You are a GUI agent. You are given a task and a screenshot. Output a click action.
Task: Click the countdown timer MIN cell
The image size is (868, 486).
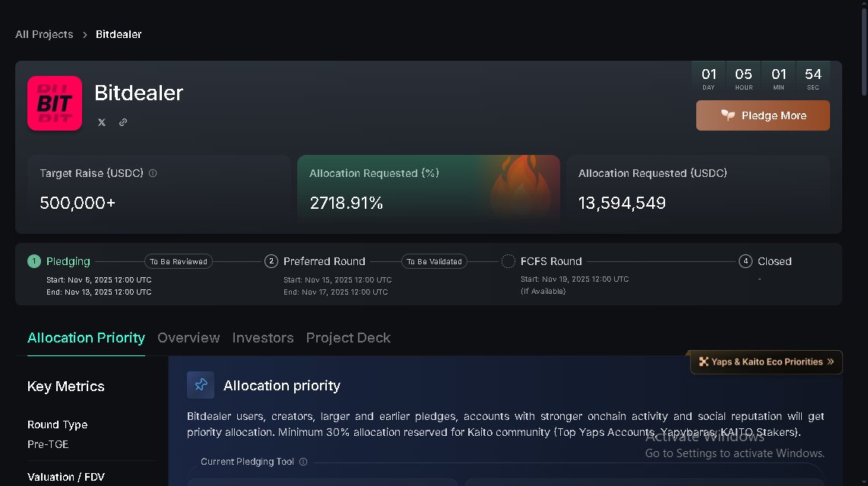tap(779, 78)
